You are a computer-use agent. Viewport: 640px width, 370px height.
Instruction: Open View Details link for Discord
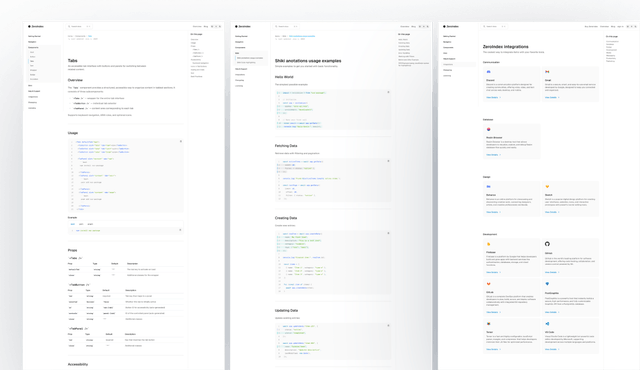[x=493, y=97]
